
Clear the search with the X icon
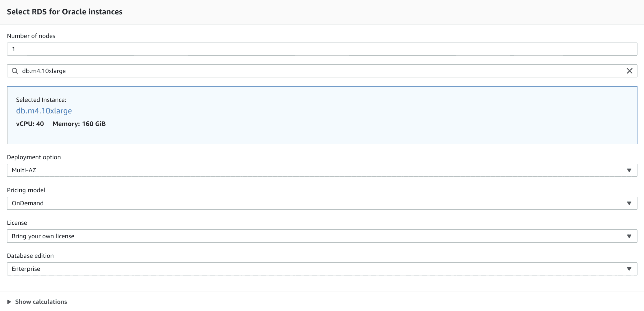click(x=630, y=71)
